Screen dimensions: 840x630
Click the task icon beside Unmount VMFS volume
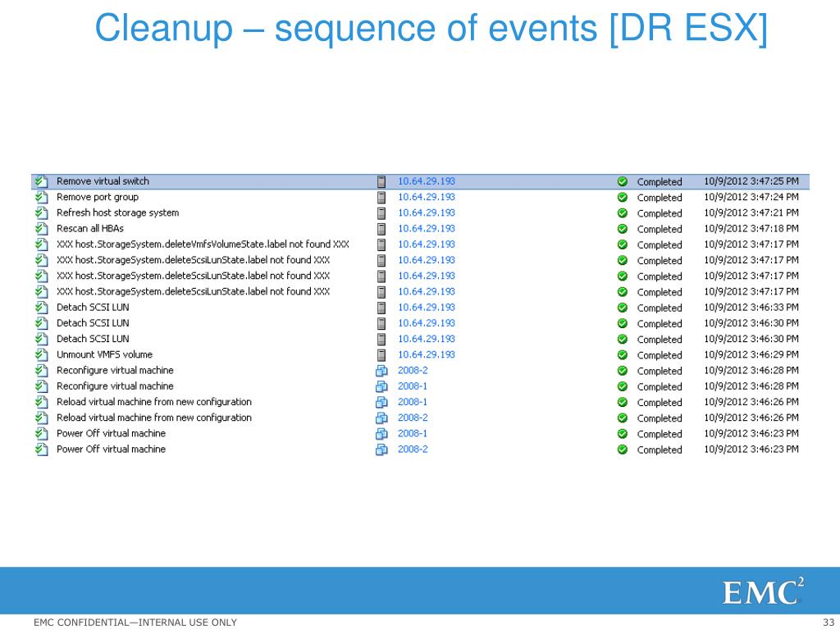[x=41, y=355]
